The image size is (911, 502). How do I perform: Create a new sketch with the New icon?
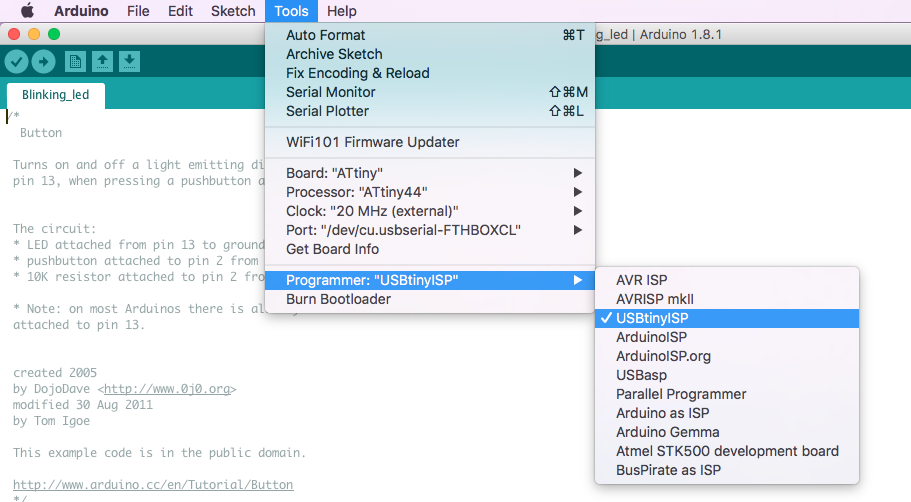[x=75, y=62]
